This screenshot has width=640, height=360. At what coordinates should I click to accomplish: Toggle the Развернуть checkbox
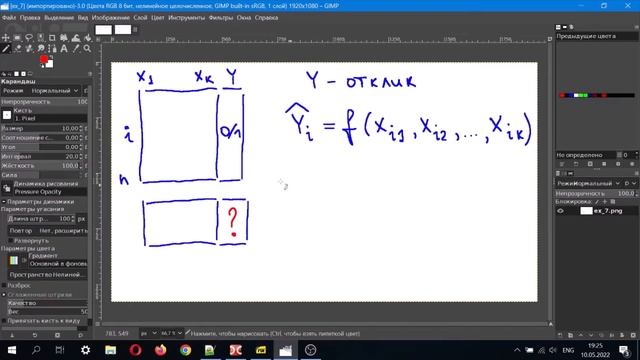[x=11, y=240]
